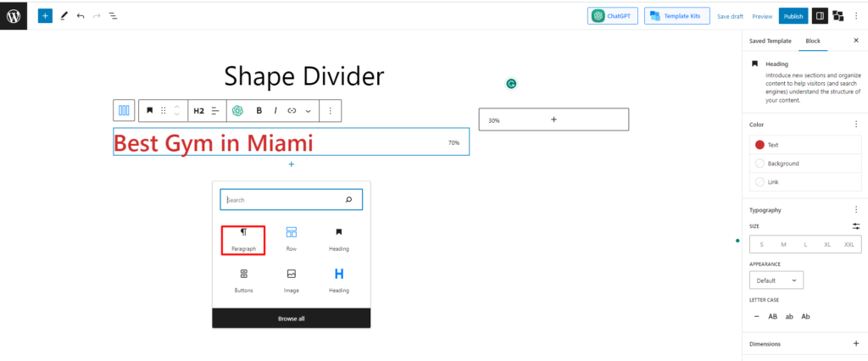This screenshot has height=361, width=868.
Task: Click the block drag handle
Action: (164, 111)
